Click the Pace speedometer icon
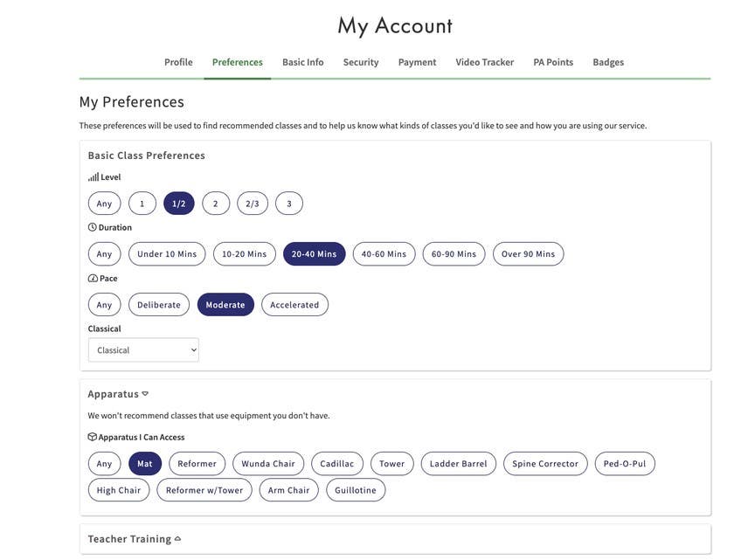This screenshot has width=741, height=560. pyautogui.click(x=93, y=279)
